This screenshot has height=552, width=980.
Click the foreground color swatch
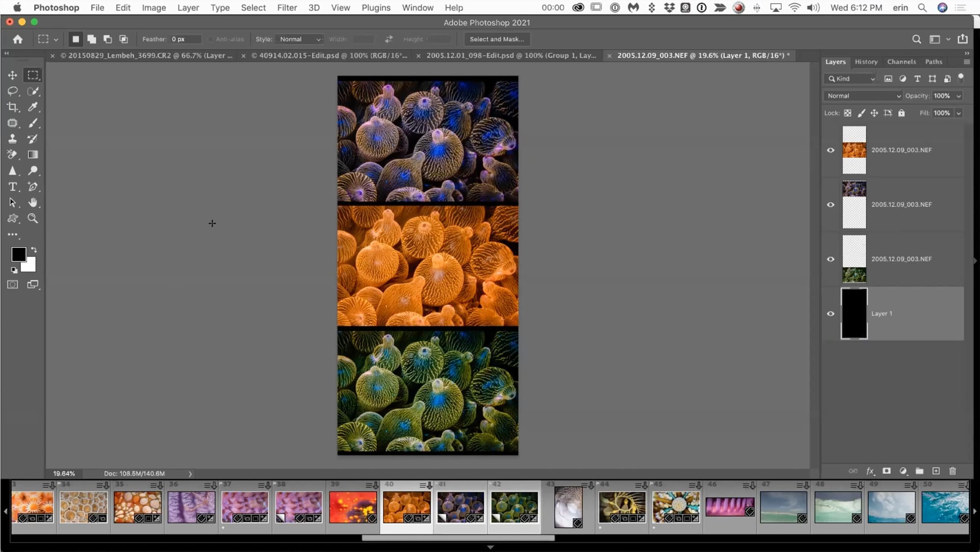19,254
